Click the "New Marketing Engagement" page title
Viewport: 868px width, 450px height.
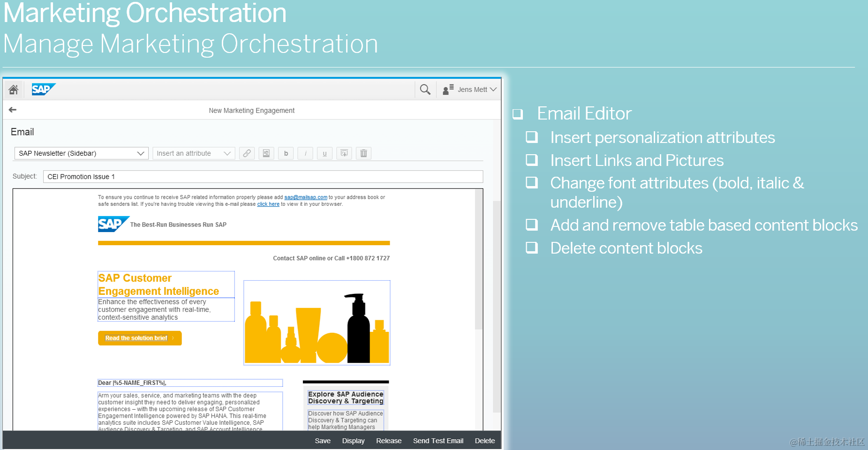[x=252, y=111]
